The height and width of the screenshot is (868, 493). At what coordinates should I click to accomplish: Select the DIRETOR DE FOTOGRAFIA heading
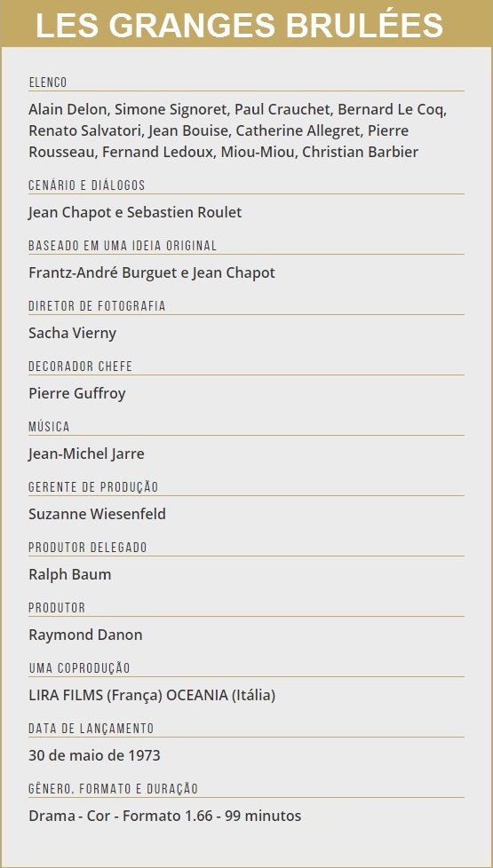pyautogui.click(x=97, y=306)
